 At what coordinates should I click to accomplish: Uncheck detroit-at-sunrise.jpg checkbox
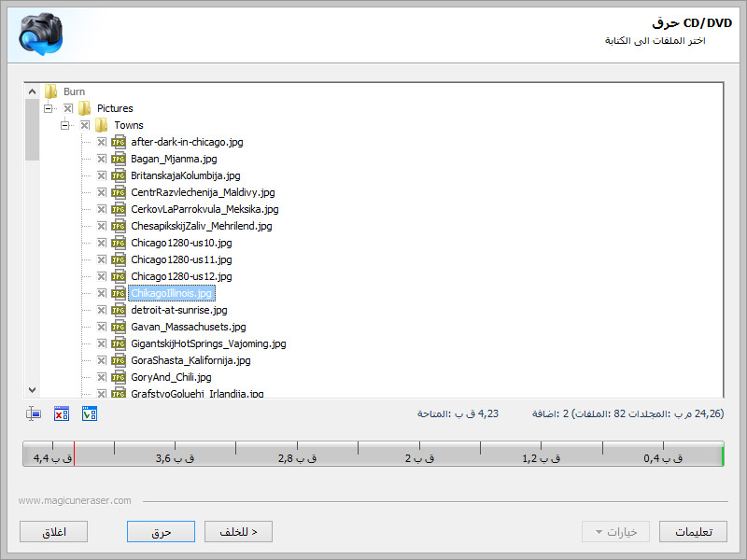tap(102, 311)
